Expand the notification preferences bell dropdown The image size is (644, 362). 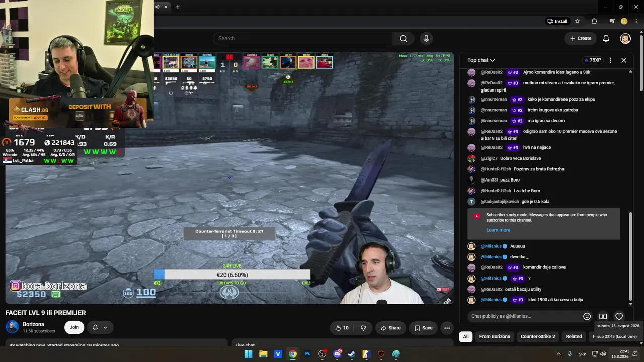click(x=100, y=327)
